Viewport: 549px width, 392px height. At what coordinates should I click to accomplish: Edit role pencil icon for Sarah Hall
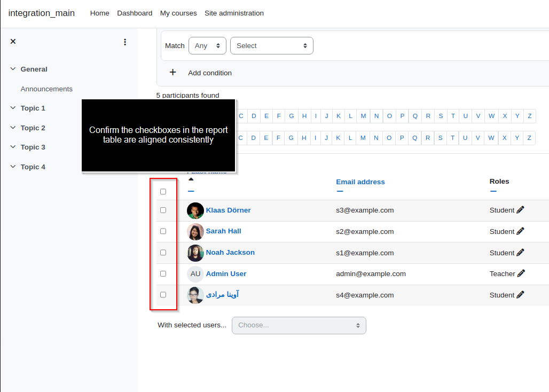tap(520, 231)
